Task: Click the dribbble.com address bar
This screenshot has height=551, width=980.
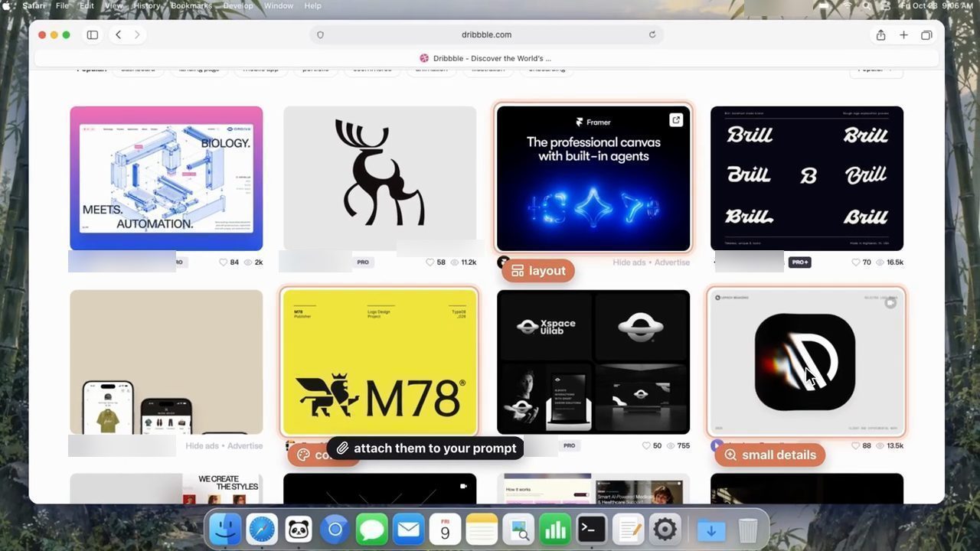Action: pyautogui.click(x=487, y=34)
